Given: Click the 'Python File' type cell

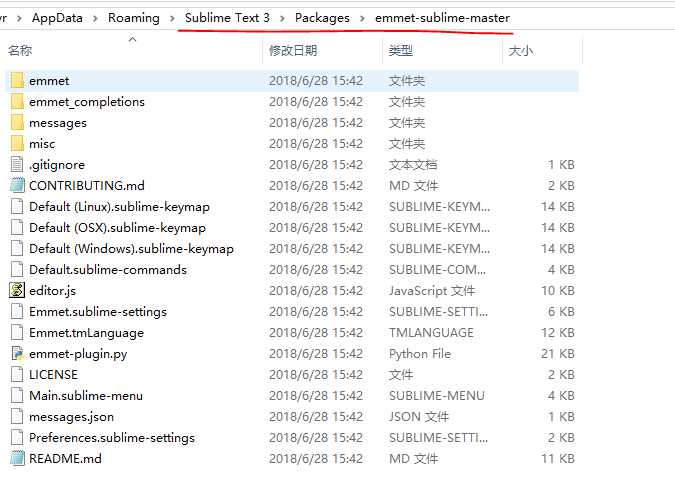Looking at the screenshot, I should [x=420, y=354].
